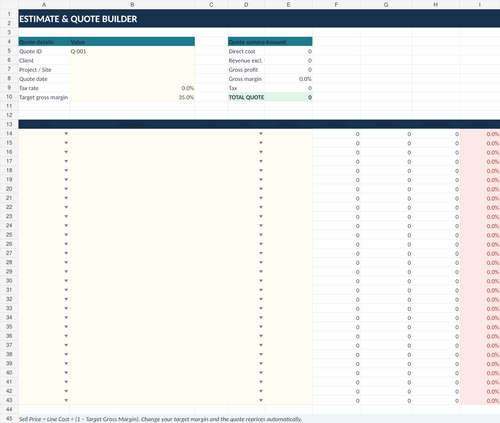The height and width of the screenshot is (423, 500).
Task: Click the column F value in row 40
Action: pos(336,373)
